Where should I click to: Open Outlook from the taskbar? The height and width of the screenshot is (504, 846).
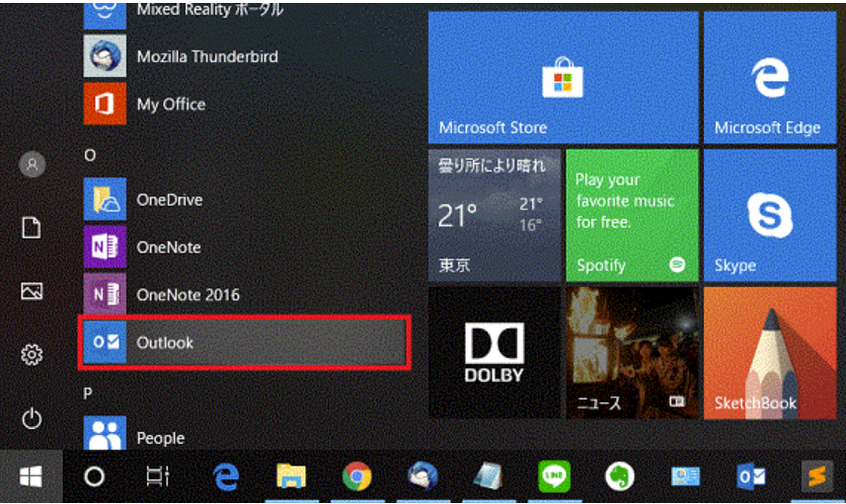(751, 476)
